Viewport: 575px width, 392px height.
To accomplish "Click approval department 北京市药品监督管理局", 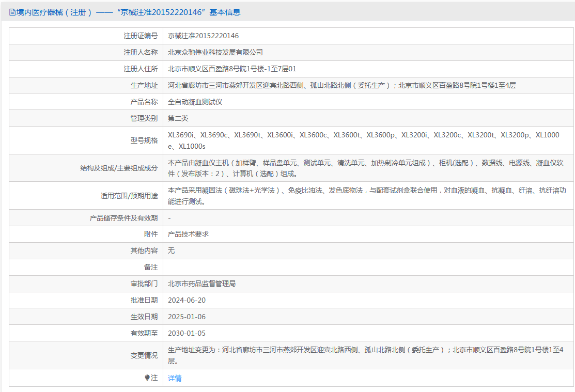I will 201,284.
